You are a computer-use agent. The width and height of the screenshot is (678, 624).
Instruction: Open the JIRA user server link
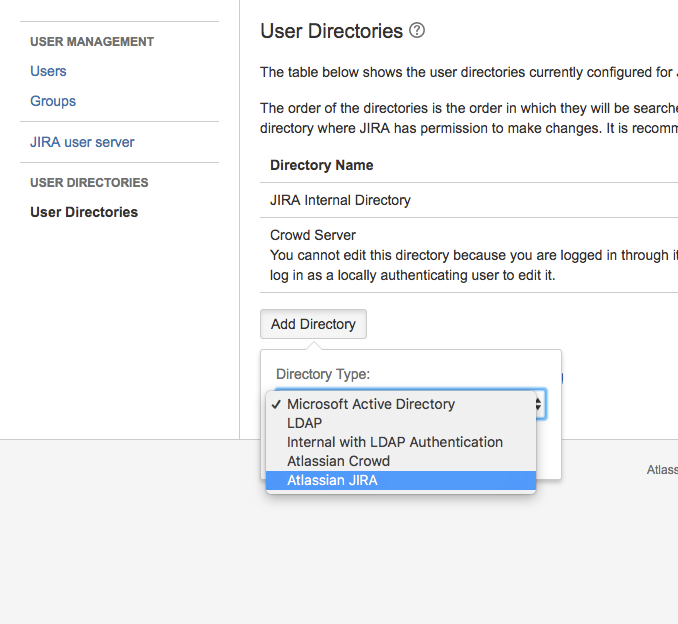pos(82,142)
